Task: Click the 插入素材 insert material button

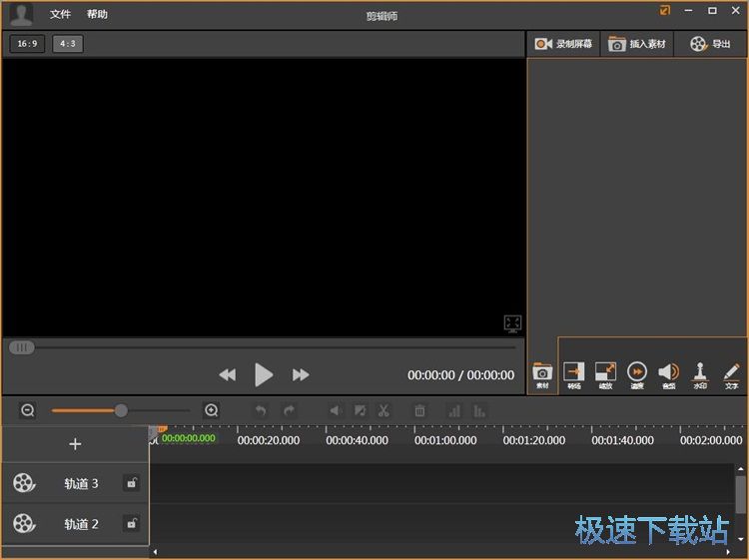Action: coord(637,44)
